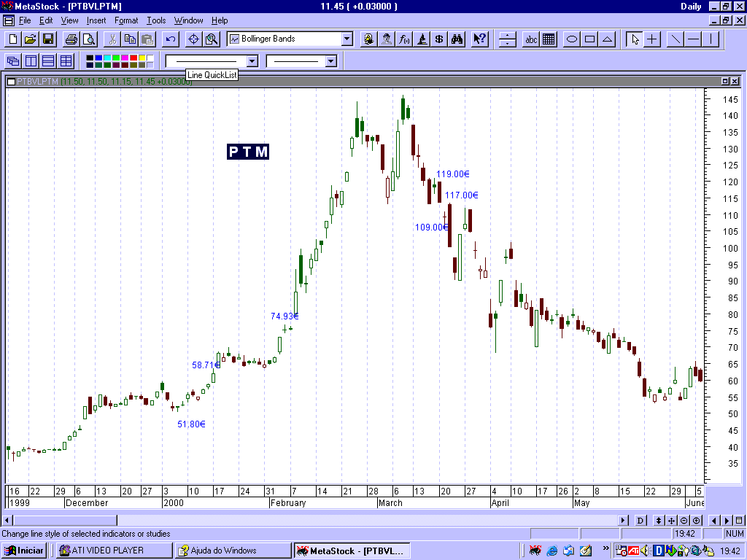This screenshot has height=560, width=747.
Task: Open the Indicator Builder f(x) icon
Action: pyautogui.click(x=404, y=39)
